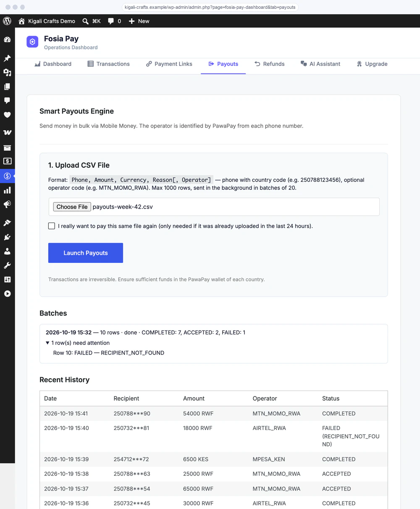Collapse the sidebar menu with play-circle icon
This screenshot has height=509, width=420.
[7, 294]
